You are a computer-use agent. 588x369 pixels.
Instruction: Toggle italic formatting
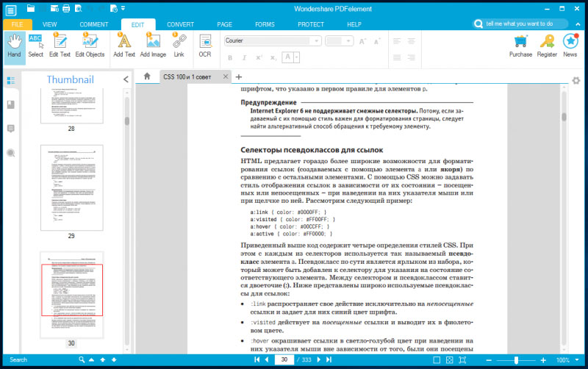click(244, 58)
